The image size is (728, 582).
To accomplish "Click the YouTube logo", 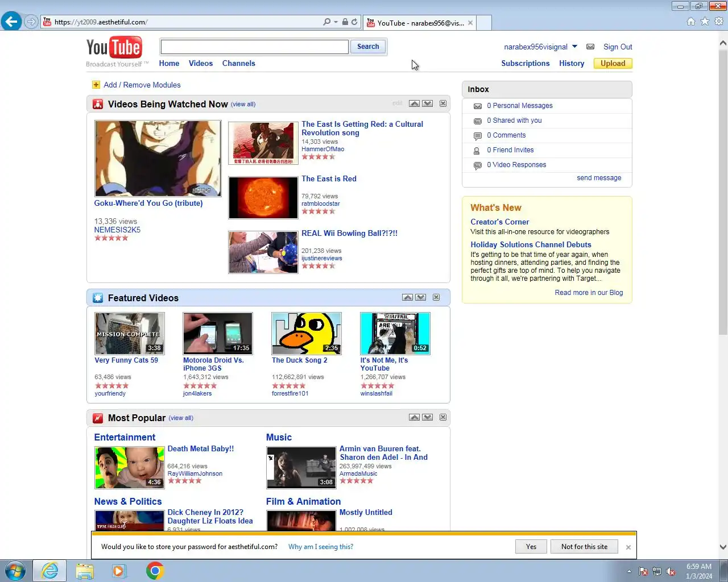I will (x=114, y=48).
